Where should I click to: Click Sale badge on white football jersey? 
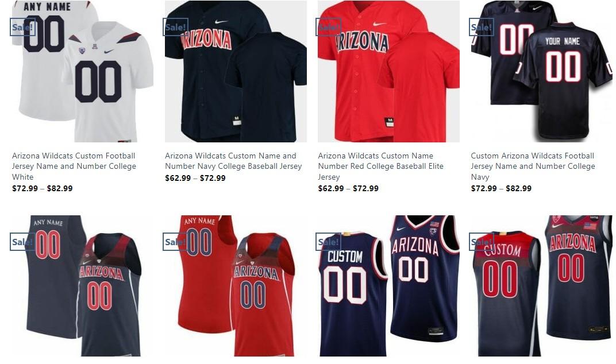point(22,27)
